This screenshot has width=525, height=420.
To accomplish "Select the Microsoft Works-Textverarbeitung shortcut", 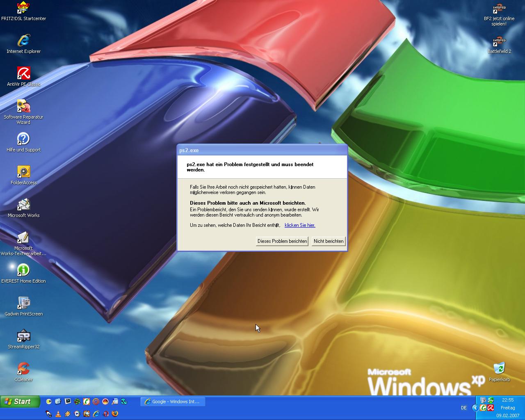I will pos(23,243).
